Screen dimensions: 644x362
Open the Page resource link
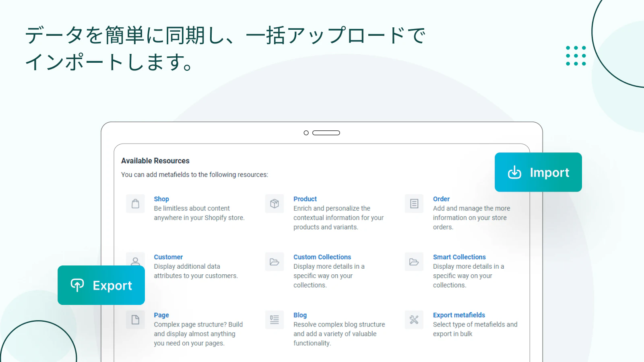161,315
